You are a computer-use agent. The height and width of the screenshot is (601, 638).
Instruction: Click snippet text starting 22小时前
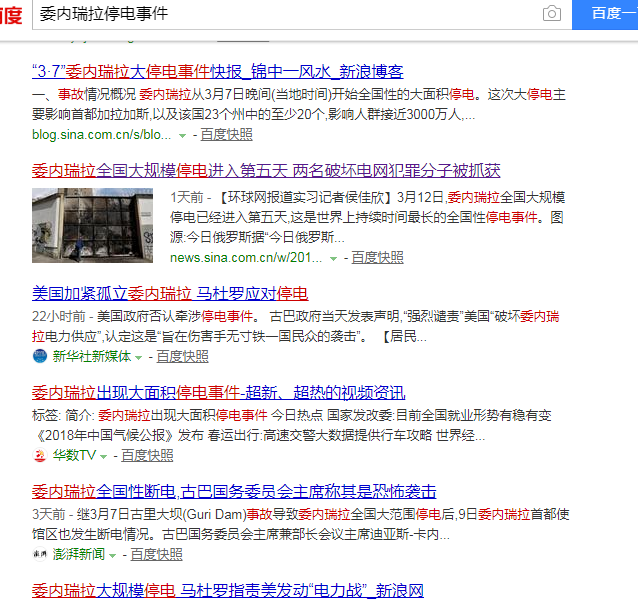pyautogui.click(x=296, y=326)
